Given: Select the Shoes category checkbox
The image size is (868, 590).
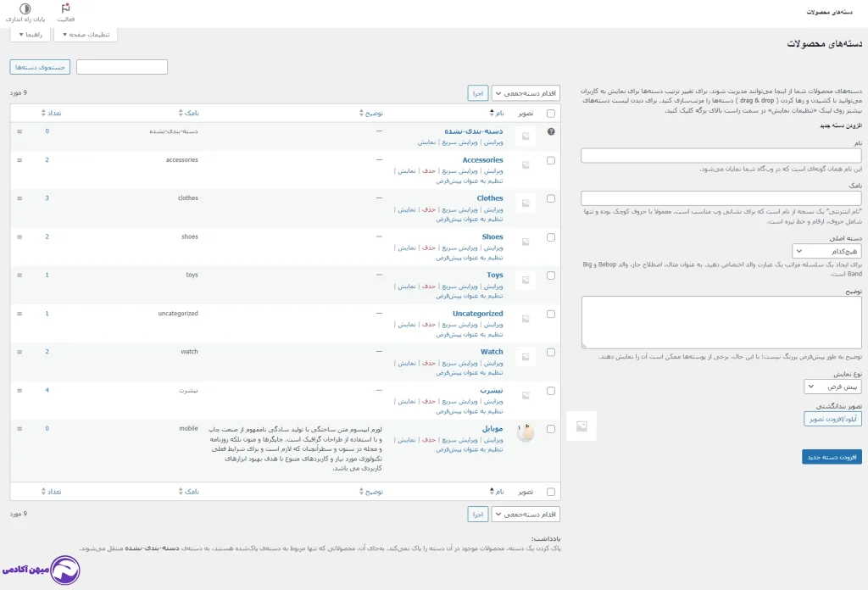Looking at the screenshot, I should click(x=551, y=237).
